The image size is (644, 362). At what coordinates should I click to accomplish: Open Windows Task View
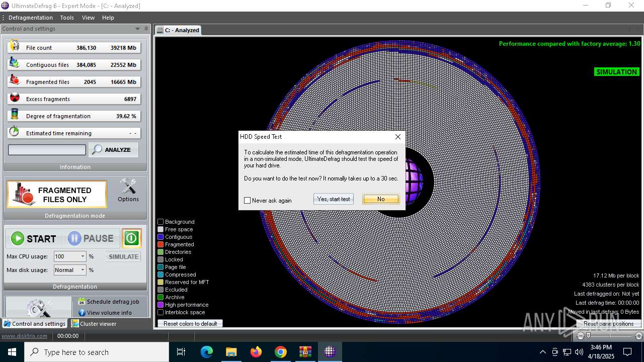pos(181,352)
